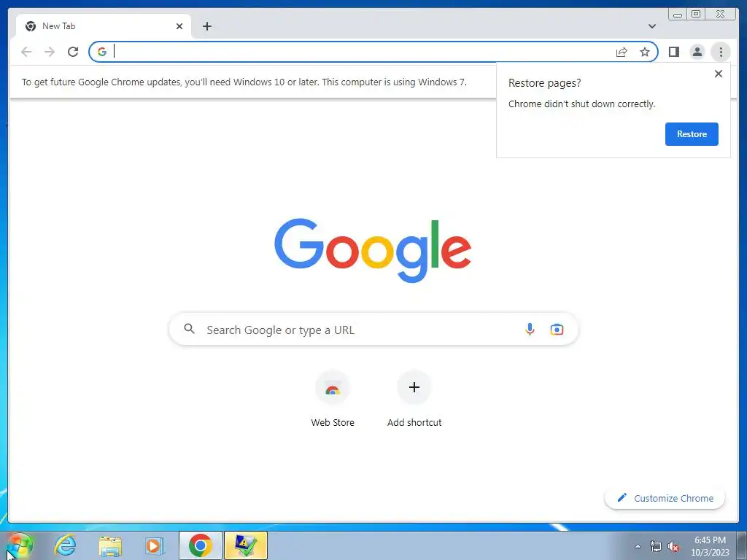Click the Chrome taskbar button

point(201,545)
